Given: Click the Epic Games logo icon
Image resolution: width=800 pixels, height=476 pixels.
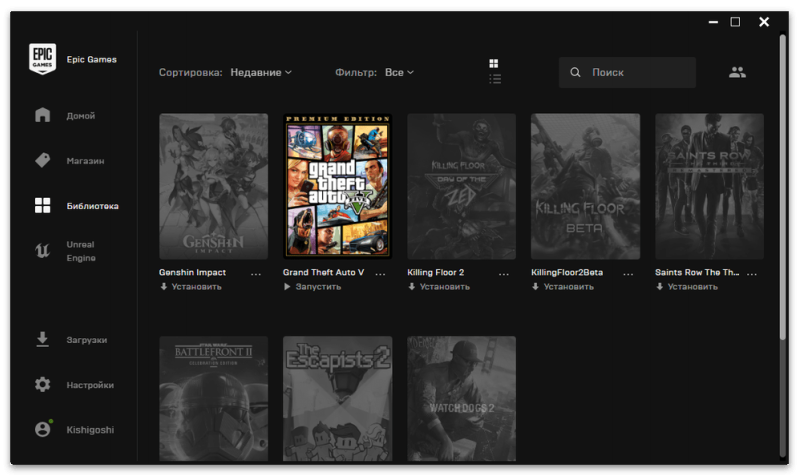Looking at the screenshot, I should (x=42, y=59).
